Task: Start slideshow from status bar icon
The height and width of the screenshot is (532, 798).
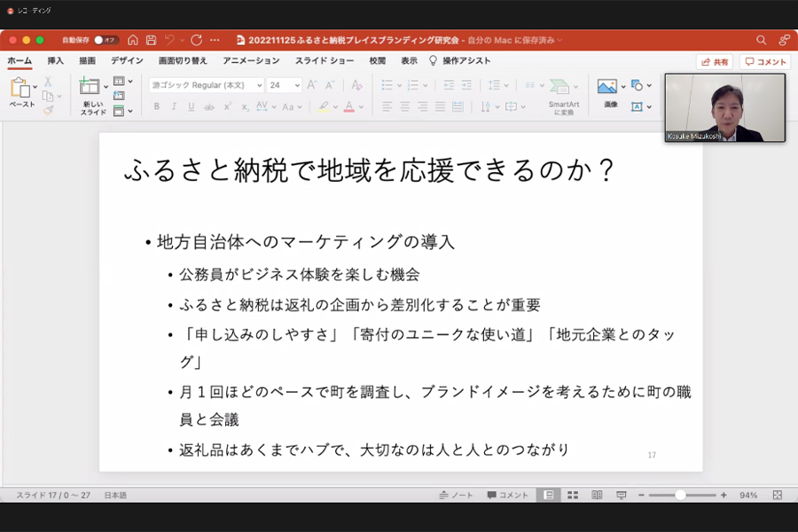Action: pos(622,495)
